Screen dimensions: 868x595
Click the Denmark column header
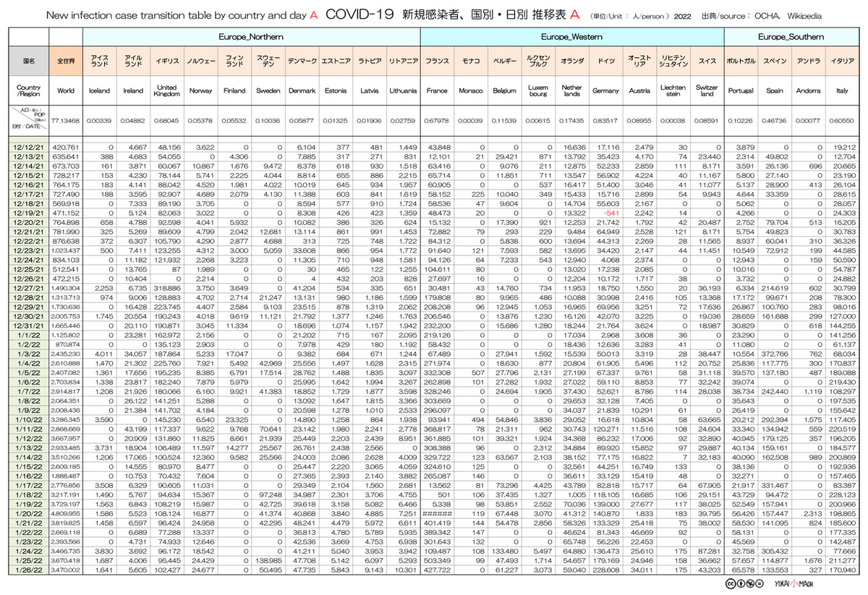click(301, 91)
